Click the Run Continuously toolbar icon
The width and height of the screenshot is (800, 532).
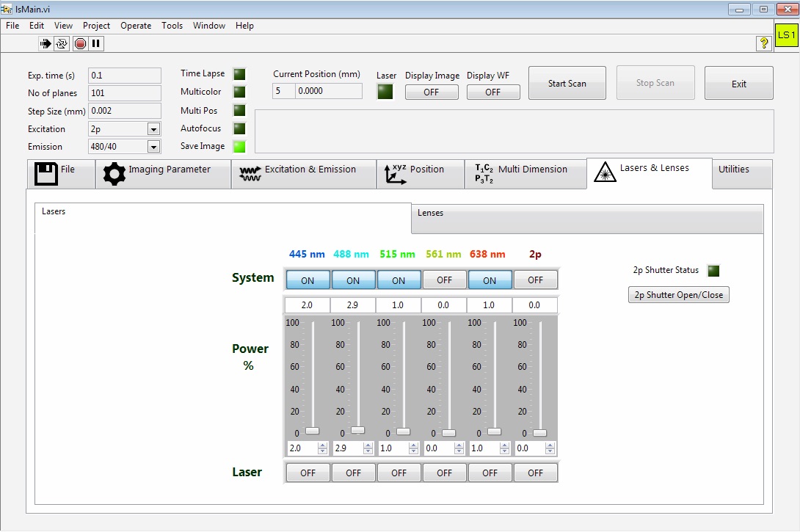62,43
